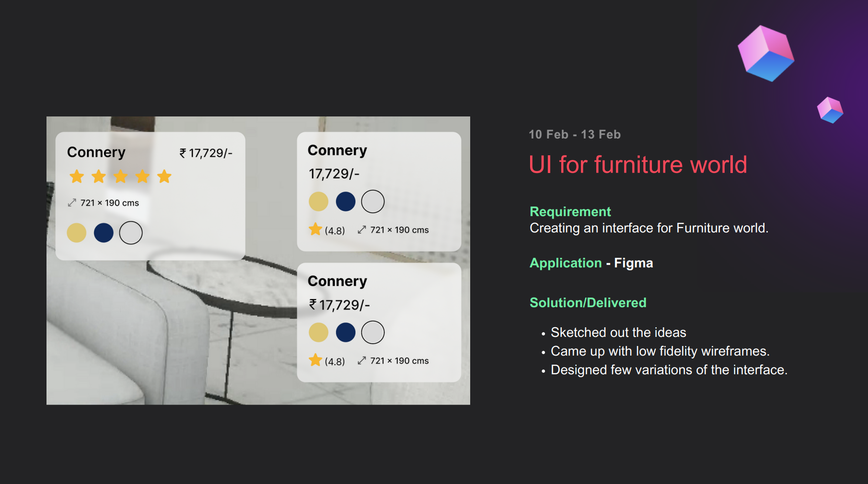Screen dimensions: 868x484
Task: Click the "Solution/Delivered" heading
Action: point(588,302)
